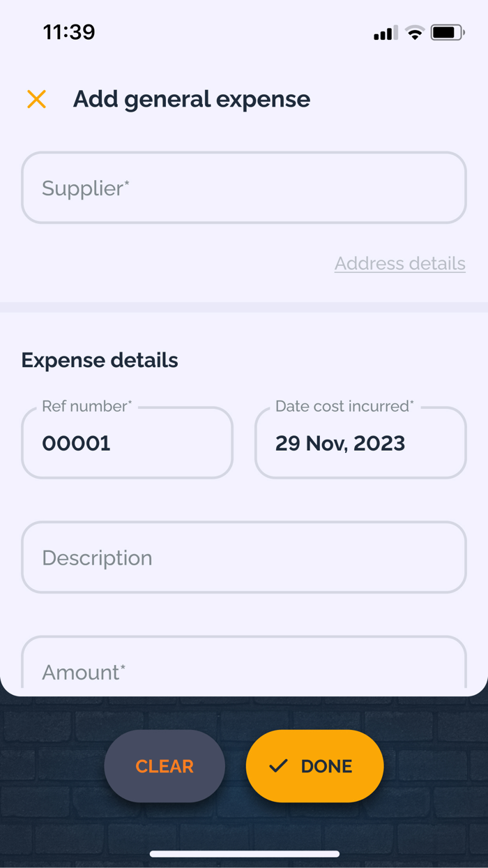Open the Supplier selection field
488x868 pixels.
(x=244, y=187)
